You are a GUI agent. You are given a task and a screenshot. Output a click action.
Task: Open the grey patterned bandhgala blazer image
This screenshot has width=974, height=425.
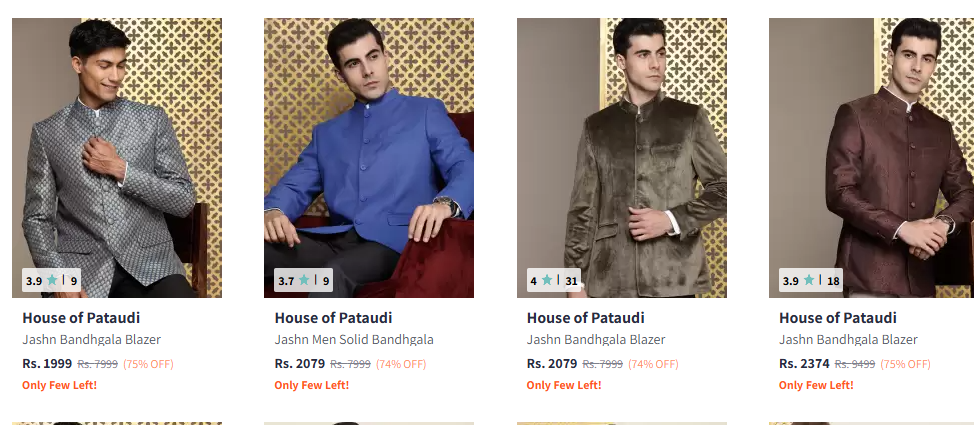point(117,158)
